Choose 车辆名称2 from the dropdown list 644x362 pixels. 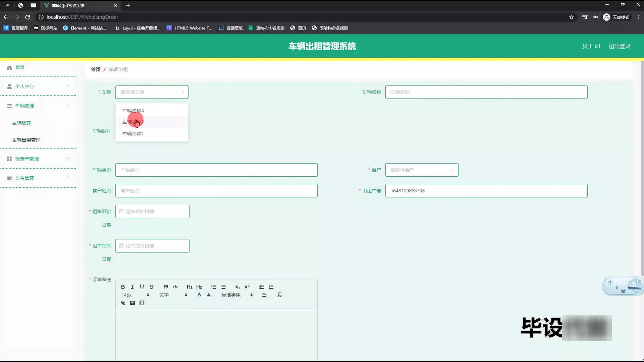point(152,122)
